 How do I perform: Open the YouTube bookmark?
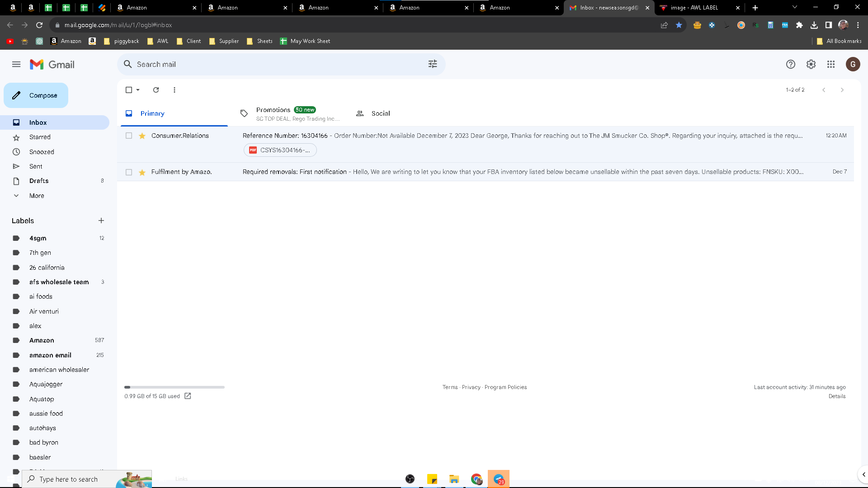click(10, 41)
